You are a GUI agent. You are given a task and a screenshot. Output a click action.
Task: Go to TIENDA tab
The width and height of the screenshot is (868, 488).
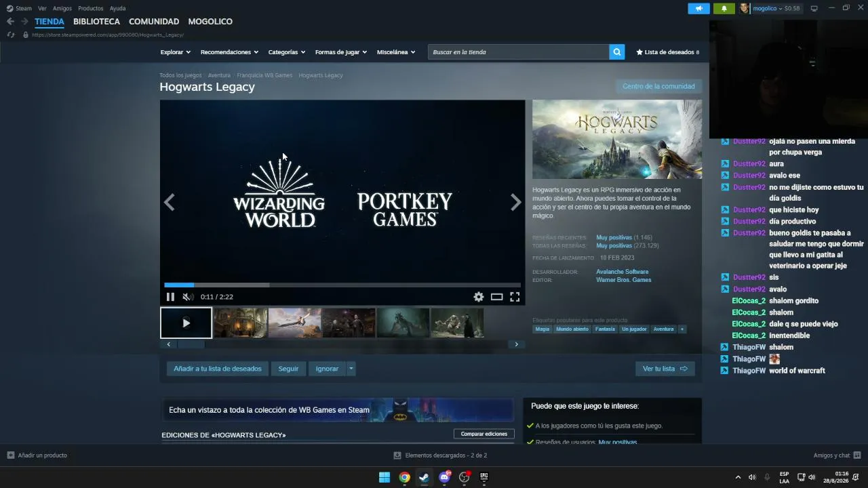50,22
